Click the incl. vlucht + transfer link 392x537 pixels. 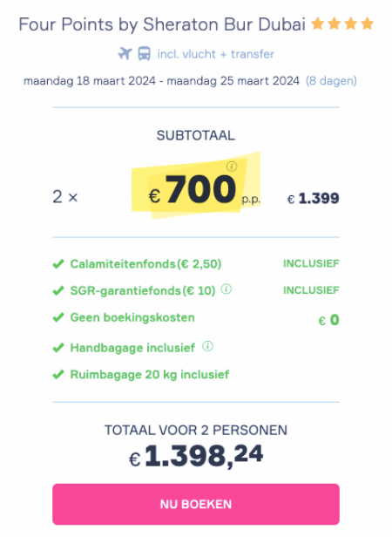point(216,54)
